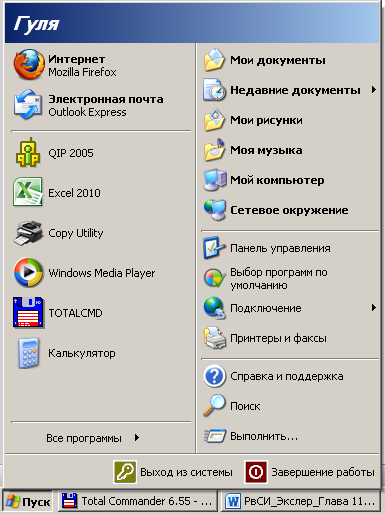Launch Outlook Express email icon
The width and height of the screenshot is (385, 514).
coord(28,104)
